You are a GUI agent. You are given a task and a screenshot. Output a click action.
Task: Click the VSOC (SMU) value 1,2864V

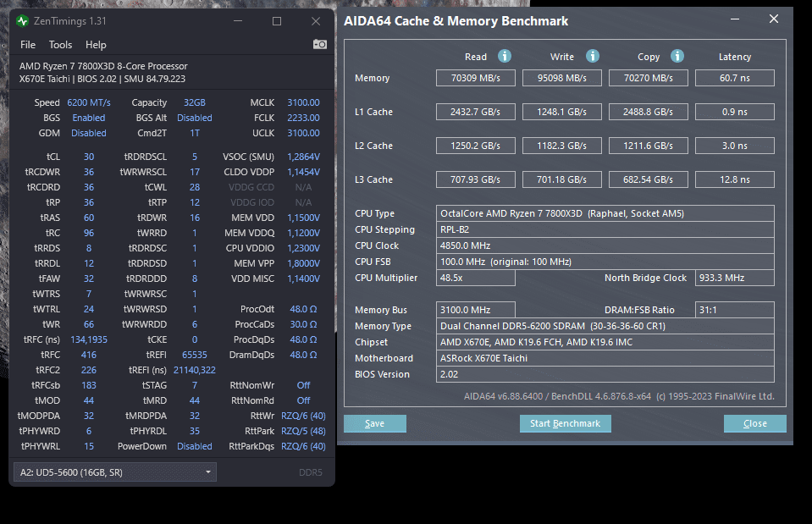(303, 157)
